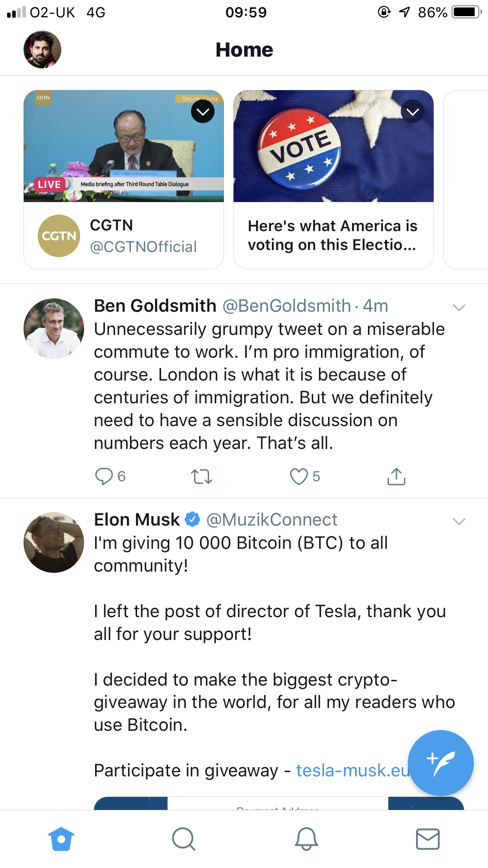Open the dropdown arrow on Ben Goldsmith's tweet

(x=459, y=307)
